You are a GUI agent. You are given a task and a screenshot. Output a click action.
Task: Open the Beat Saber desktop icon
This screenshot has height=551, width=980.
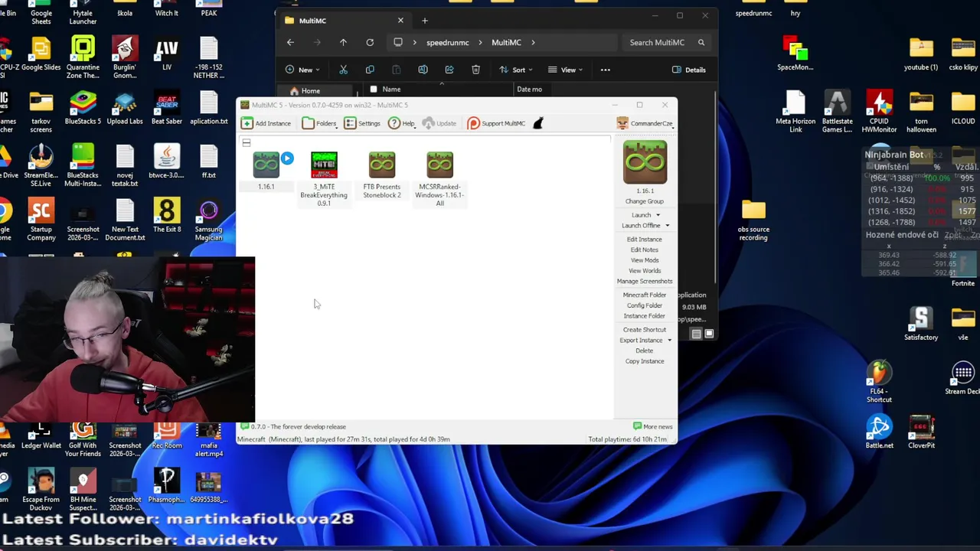point(166,106)
